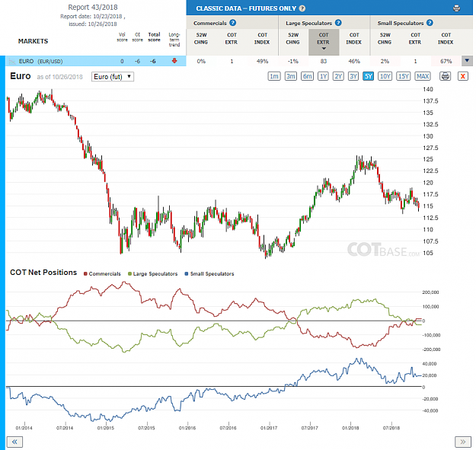476x450 pixels.
Task: Click the printer icon in the blue header
Action: point(456,8)
